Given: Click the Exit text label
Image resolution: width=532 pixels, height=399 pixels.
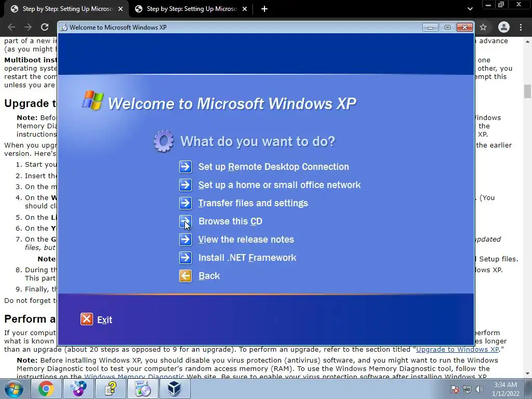Looking at the screenshot, I should tap(104, 320).
